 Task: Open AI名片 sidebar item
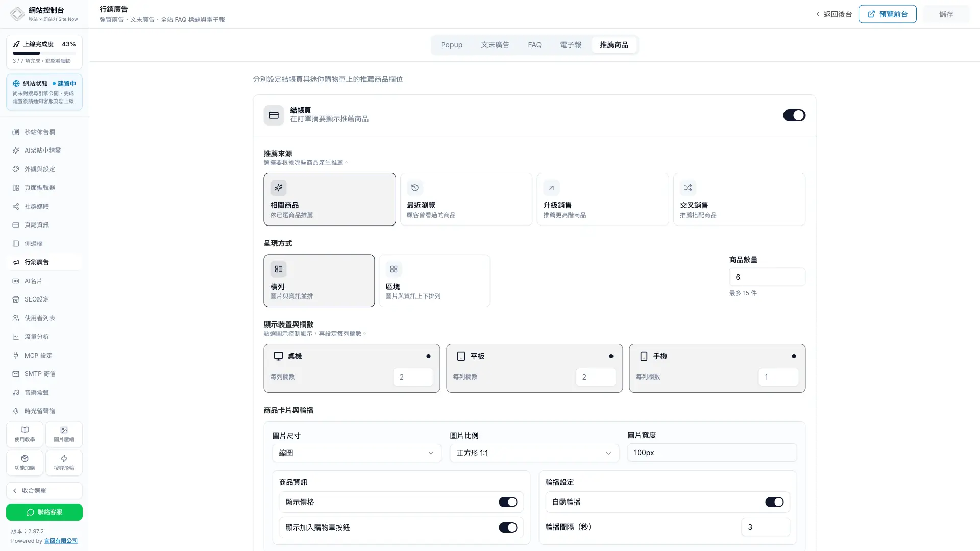(x=44, y=281)
